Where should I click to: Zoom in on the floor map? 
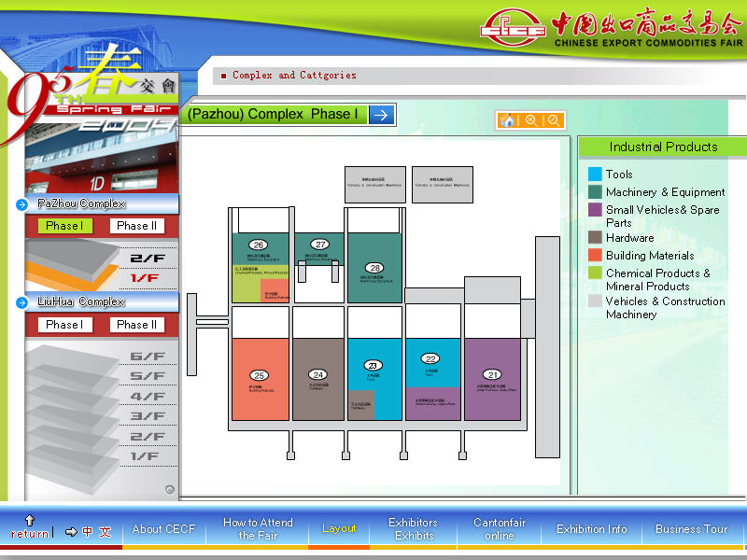coord(531,120)
